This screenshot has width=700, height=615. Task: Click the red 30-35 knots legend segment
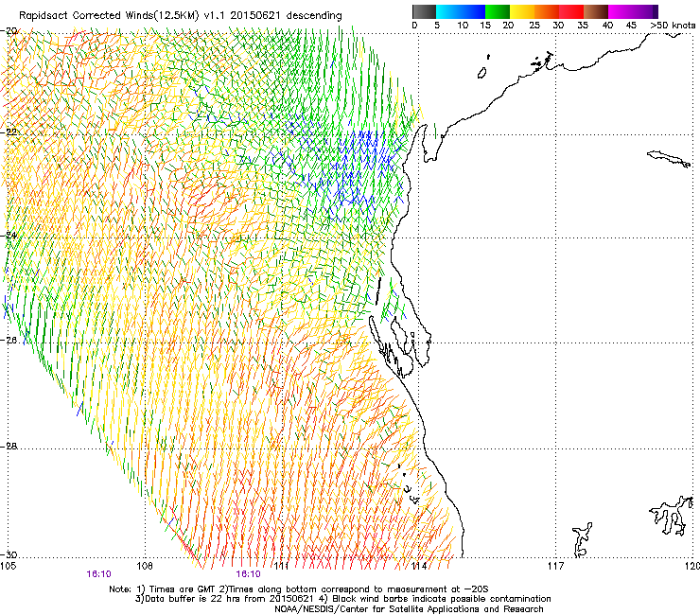pos(571,11)
